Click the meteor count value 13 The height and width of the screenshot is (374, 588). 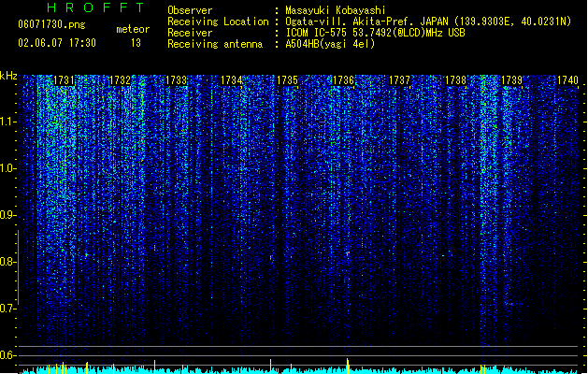point(136,43)
